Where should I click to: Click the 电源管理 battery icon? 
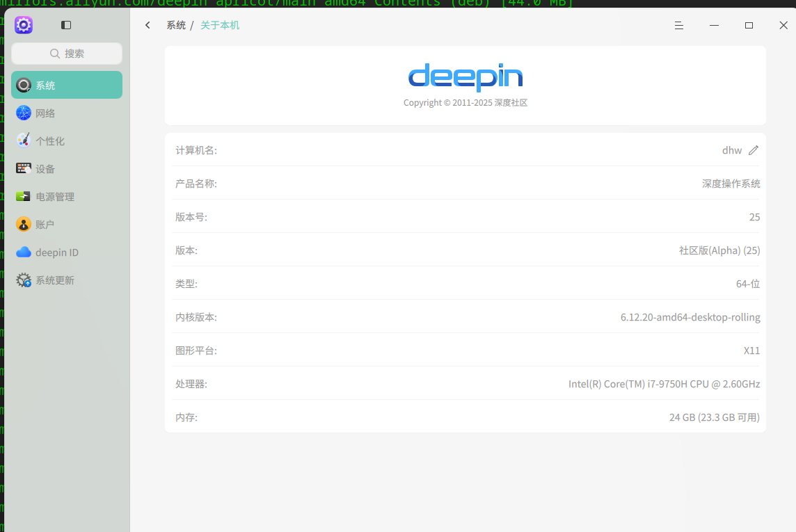click(24, 196)
